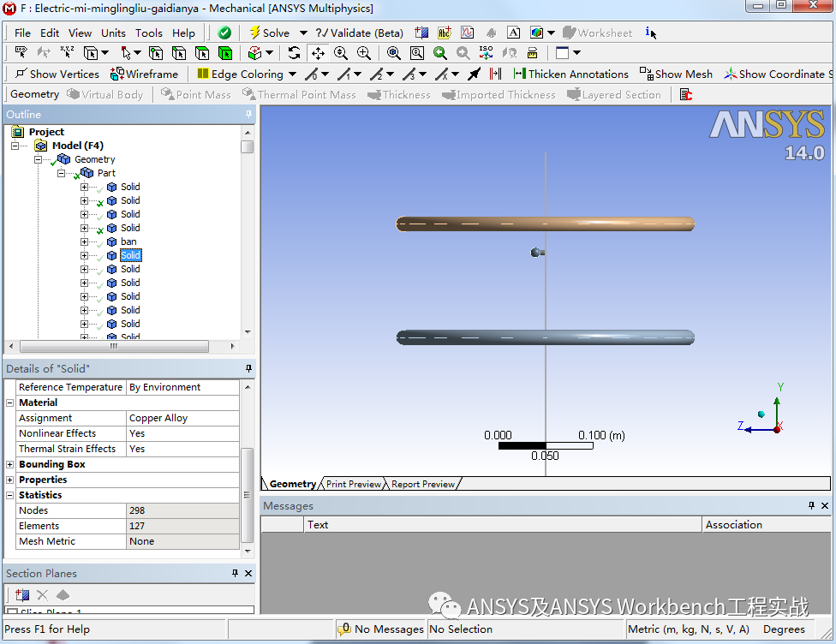Click the New Section Plane icon in top toolbar
Screen dimensions: 836x644
421,33
